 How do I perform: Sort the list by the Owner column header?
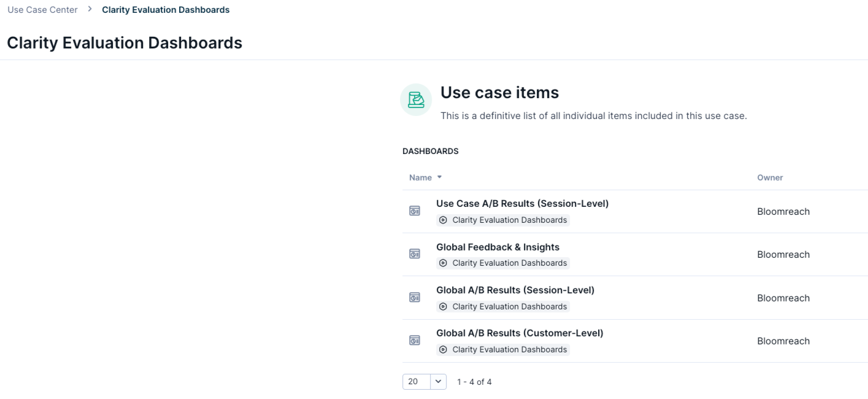770,177
